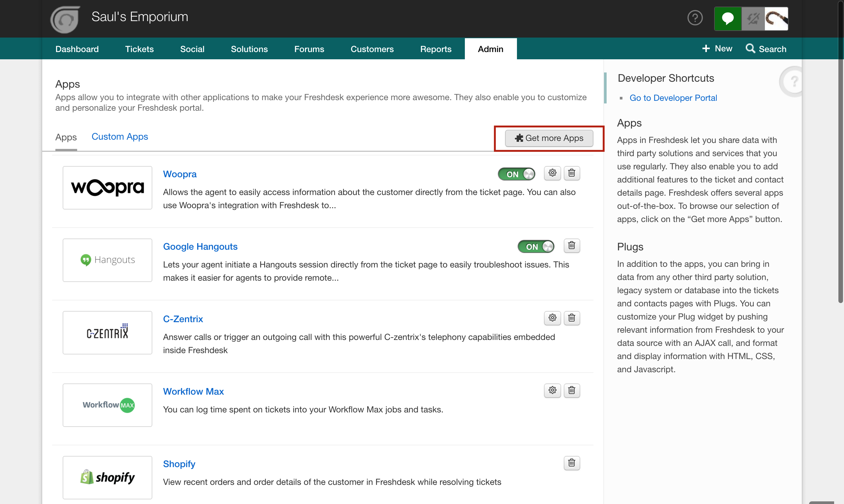Click the Shopify logo thumbnail
The image size is (844, 504).
click(x=107, y=477)
